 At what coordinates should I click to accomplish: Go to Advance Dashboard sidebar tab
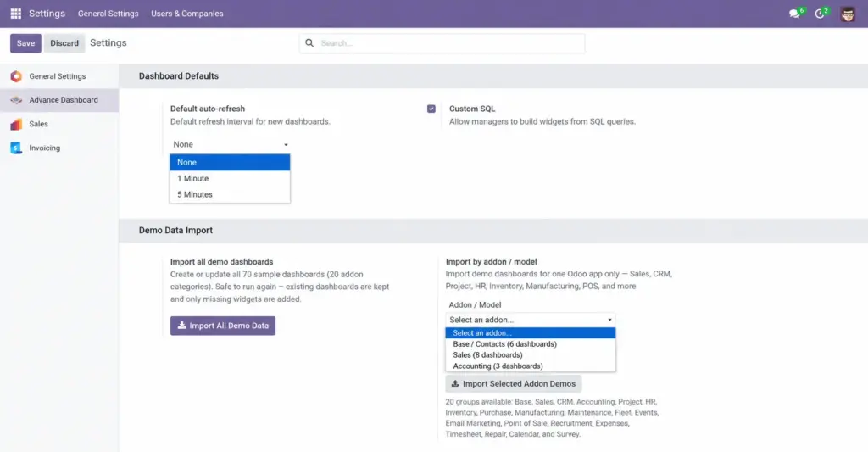[59, 100]
